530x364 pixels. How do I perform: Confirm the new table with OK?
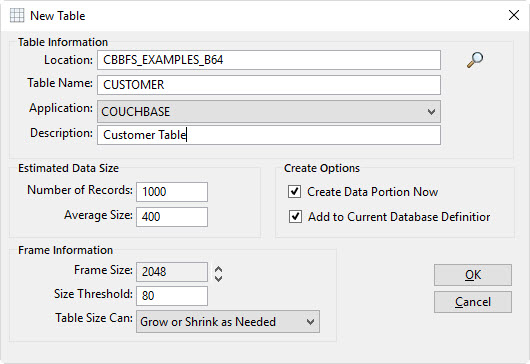(x=473, y=275)
